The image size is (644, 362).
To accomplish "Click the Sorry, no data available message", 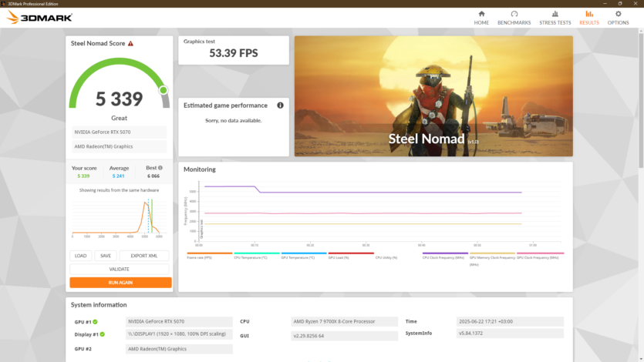I will [x=233, y=120].
